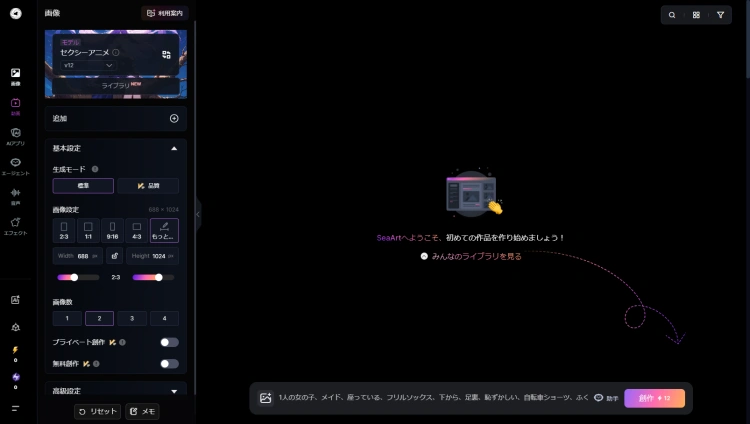Select the 標準 generation mode

83,186
